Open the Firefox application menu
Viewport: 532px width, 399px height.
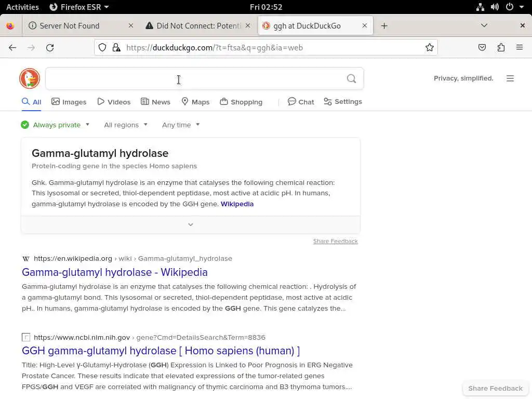[x=520, y=47]
